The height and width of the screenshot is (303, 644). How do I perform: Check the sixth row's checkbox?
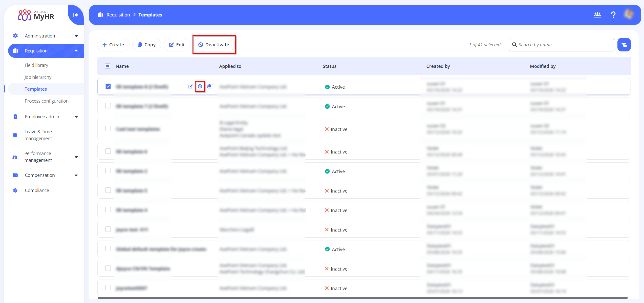108,190
